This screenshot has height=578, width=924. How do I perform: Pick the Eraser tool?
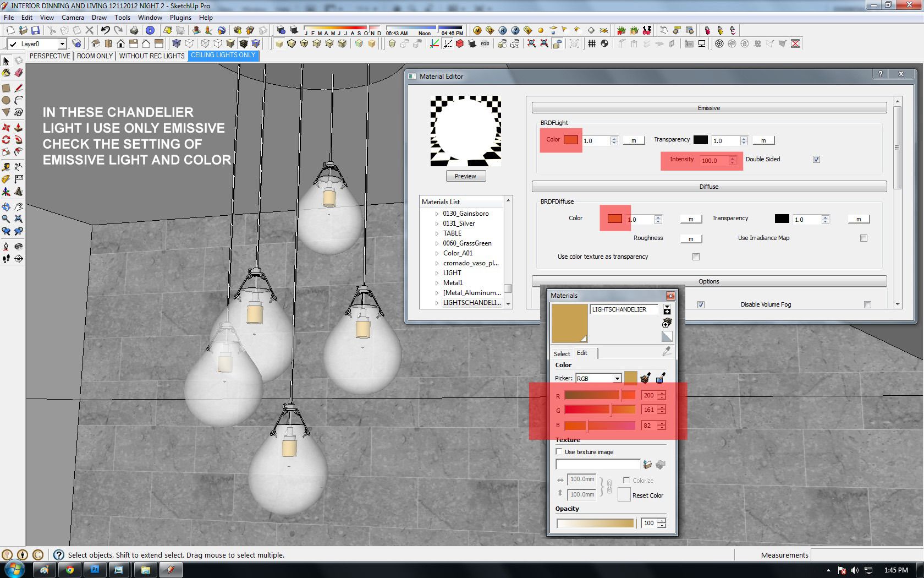(x=19, y=73)
